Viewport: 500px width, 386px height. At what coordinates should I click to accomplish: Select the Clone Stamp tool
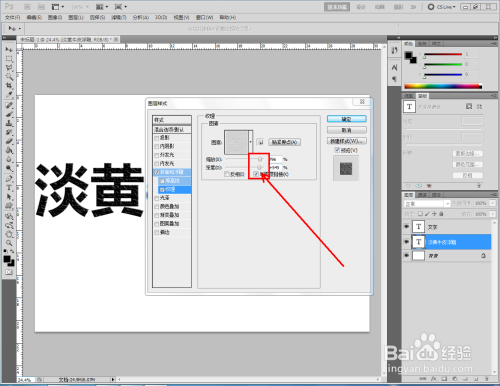pos(9,123)
